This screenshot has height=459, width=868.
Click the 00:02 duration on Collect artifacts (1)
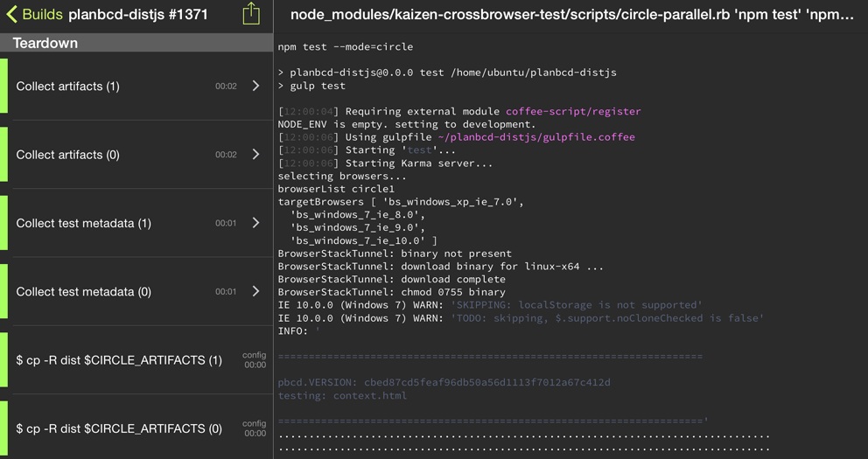[226, 87]
